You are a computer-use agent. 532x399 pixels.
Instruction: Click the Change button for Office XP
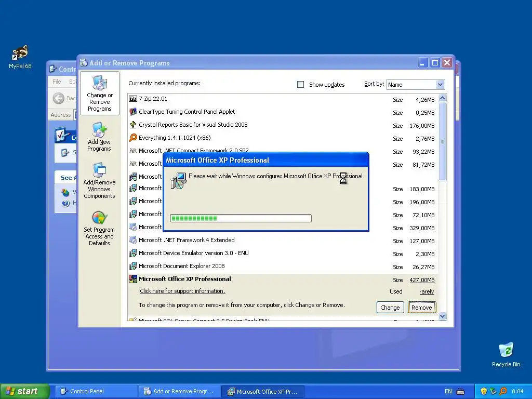point(390,308)
